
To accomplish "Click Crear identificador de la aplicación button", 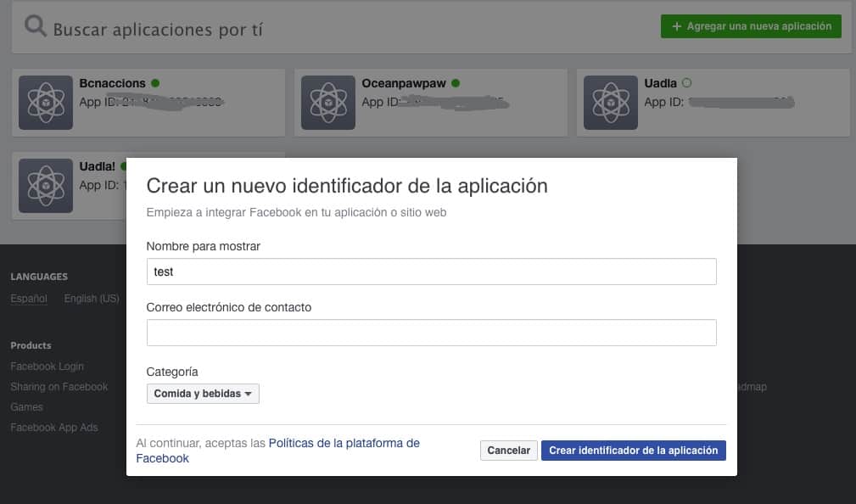I will pyautogui.click(x=633, y=451).
